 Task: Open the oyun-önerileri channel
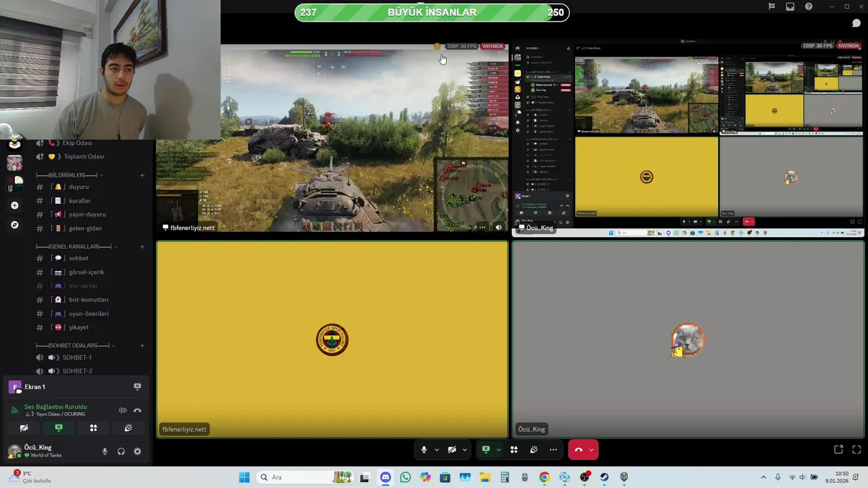tap(90, 314)
